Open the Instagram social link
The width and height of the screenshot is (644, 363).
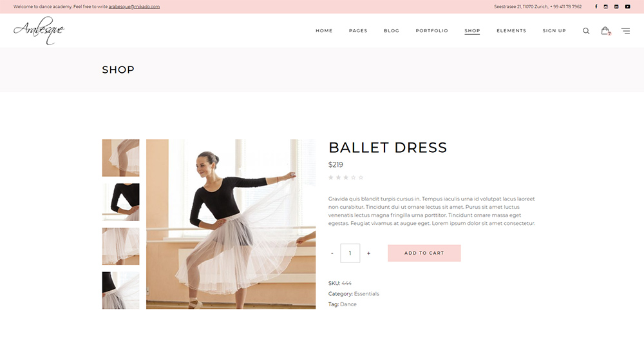(x=606, y=6)
